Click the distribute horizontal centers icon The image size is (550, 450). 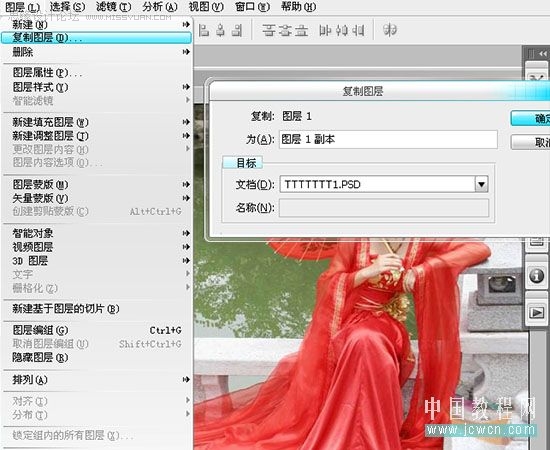[x=341, y=31]
